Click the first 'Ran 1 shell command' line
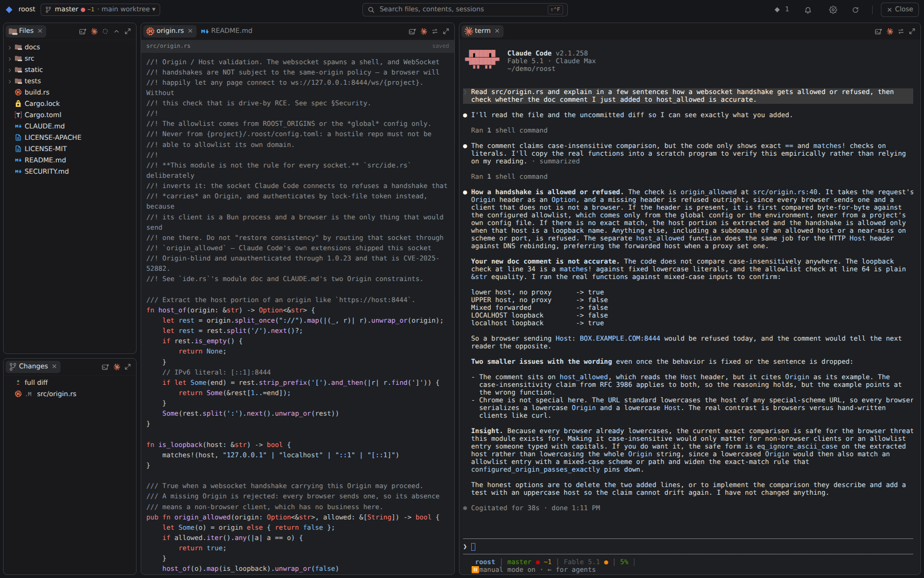The height and width of the screenshot is (578, 924). pyautogui.click(x=509, y=130)
